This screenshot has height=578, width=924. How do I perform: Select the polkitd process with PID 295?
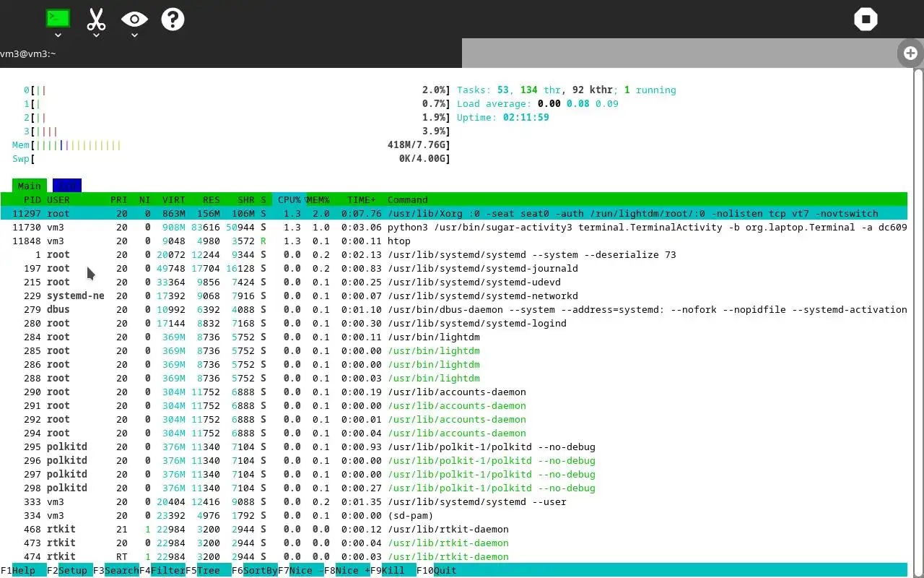pyautogui.click(x=454, y=447)
